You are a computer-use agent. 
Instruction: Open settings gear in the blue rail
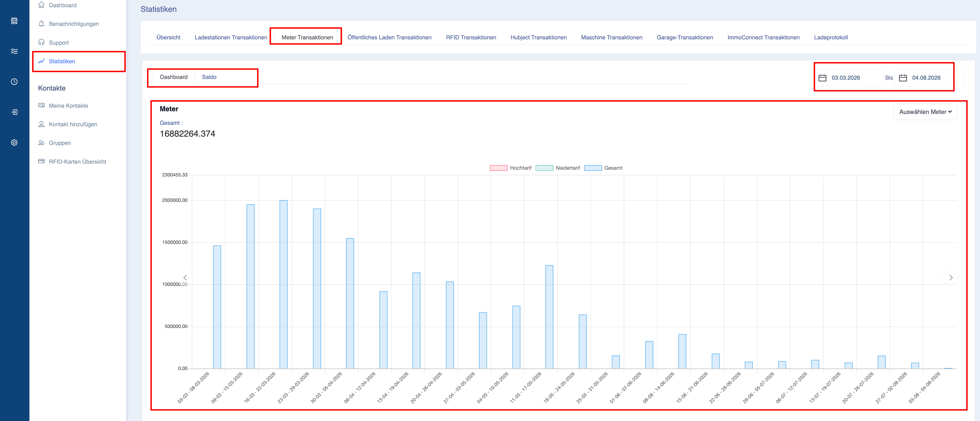pos(14,143)
